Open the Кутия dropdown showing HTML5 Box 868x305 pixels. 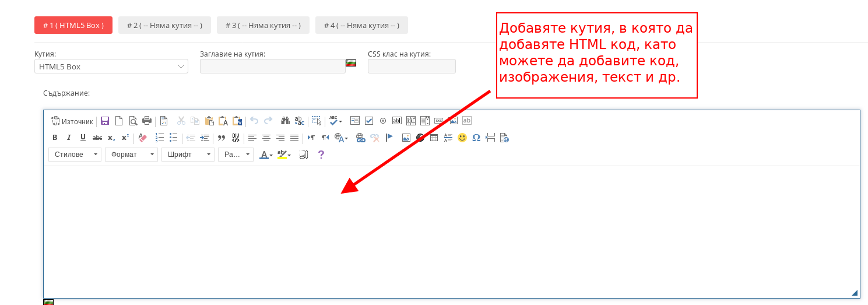(111, 66)
